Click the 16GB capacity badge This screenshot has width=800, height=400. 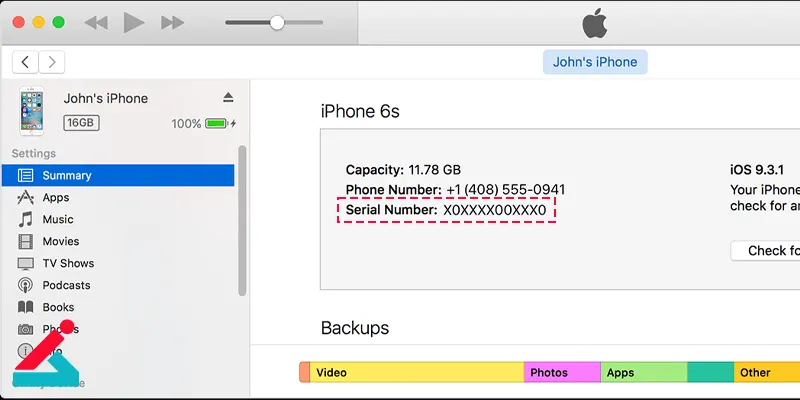pos(81,123)
